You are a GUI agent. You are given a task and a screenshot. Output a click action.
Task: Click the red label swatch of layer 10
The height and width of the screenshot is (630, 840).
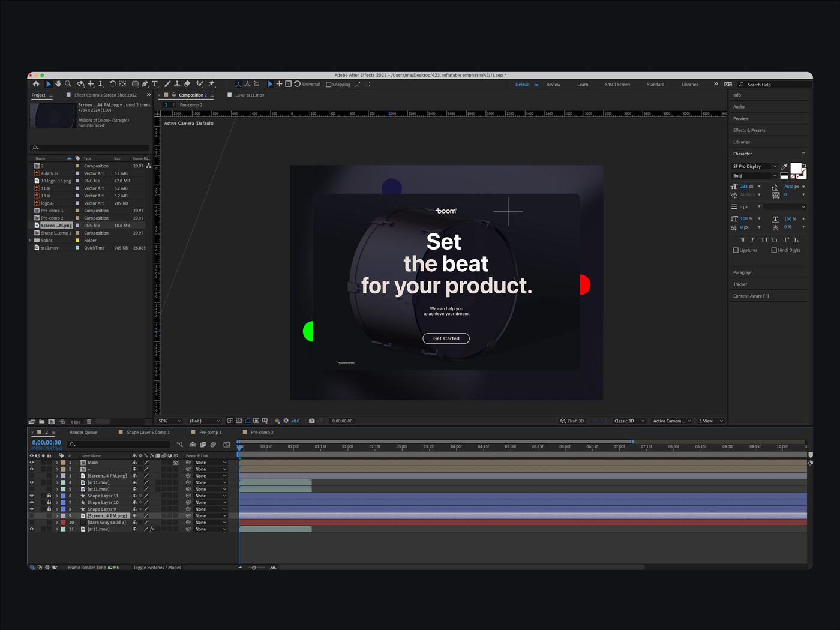click(x=63, y=523)
